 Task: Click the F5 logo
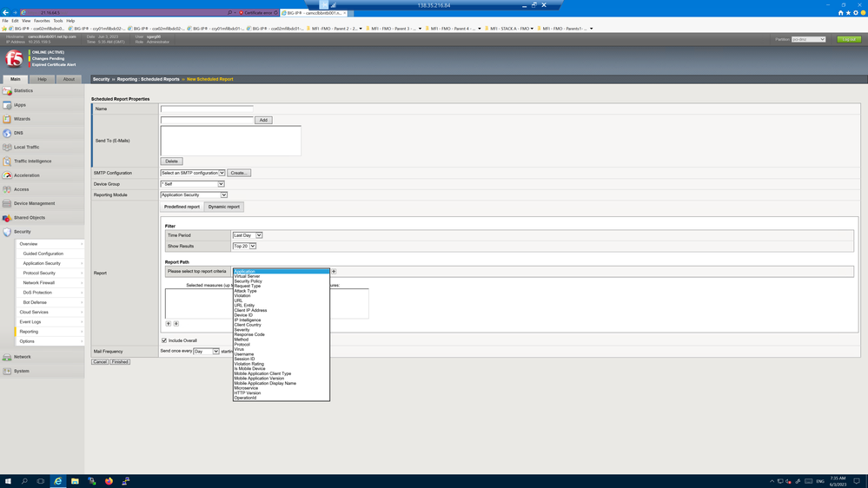[x=14, y=58]
